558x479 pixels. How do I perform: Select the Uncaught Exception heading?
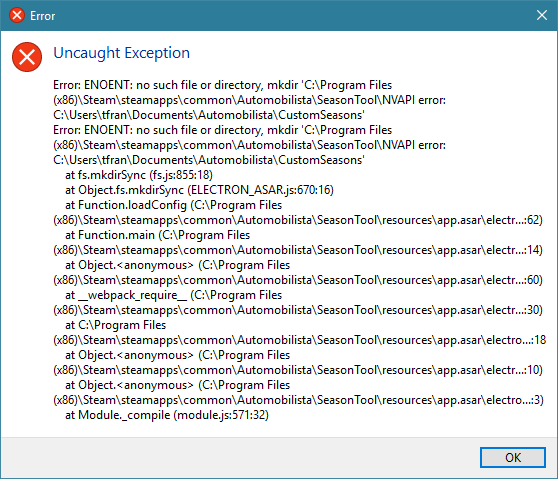(121, 53)
